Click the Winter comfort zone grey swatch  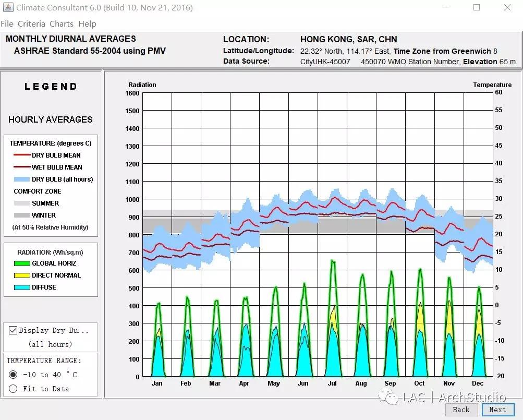click(x=22, y=215)
